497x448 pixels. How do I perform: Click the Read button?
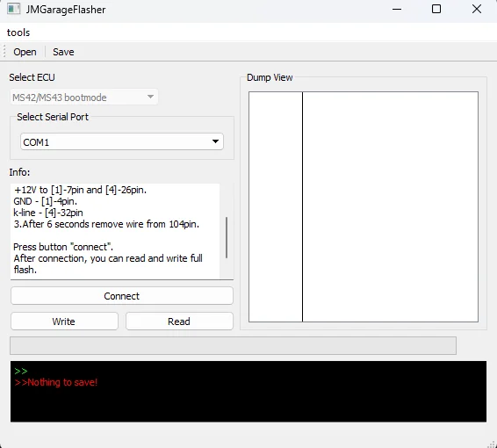coord(179,322)
